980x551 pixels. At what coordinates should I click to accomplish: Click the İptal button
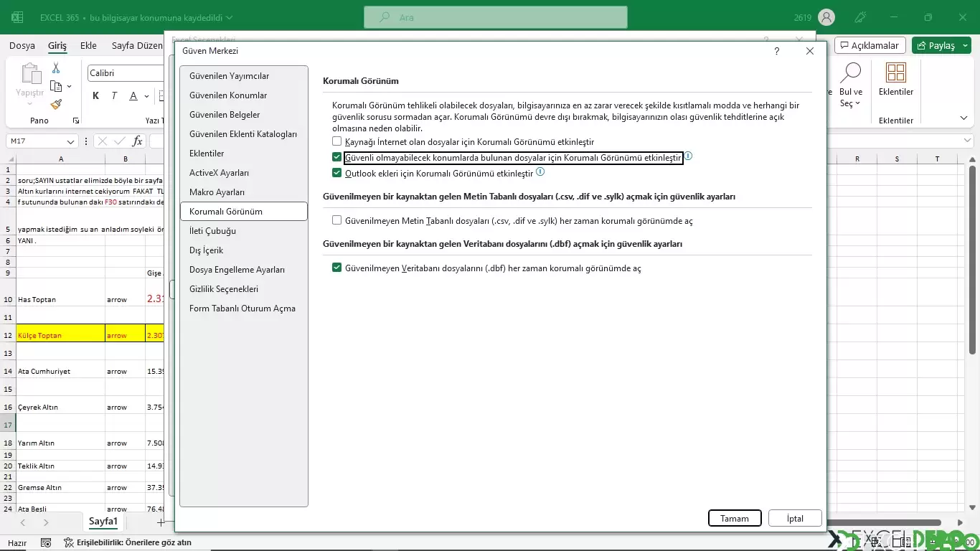click(795, 518)
